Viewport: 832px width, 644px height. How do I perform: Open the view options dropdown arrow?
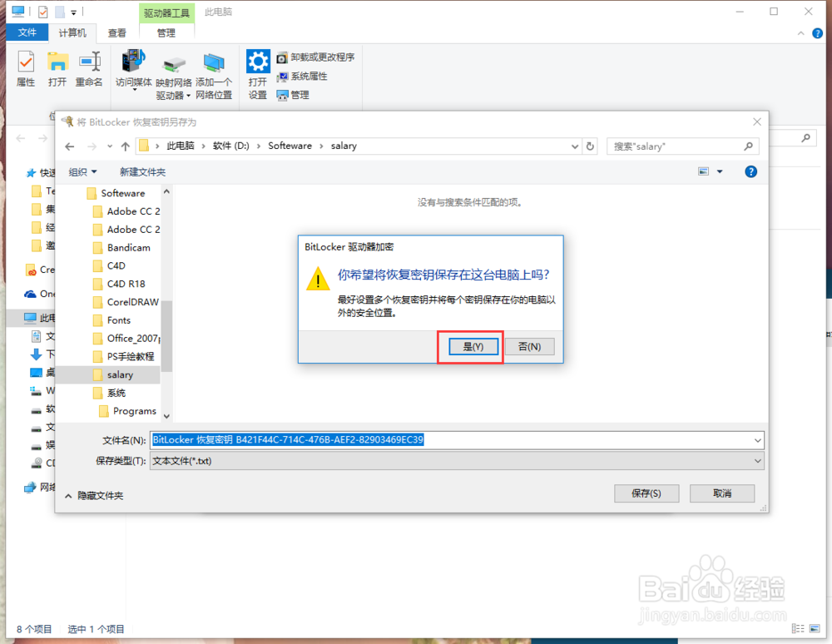coord(720,171)
